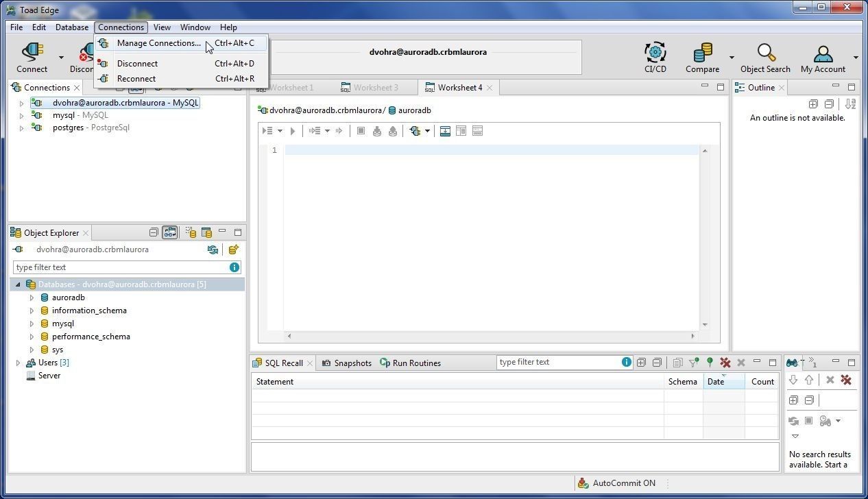Sort by Date column header
This screenshot has width=868, height=499.
pyautogui.click(x=724, y=382)
